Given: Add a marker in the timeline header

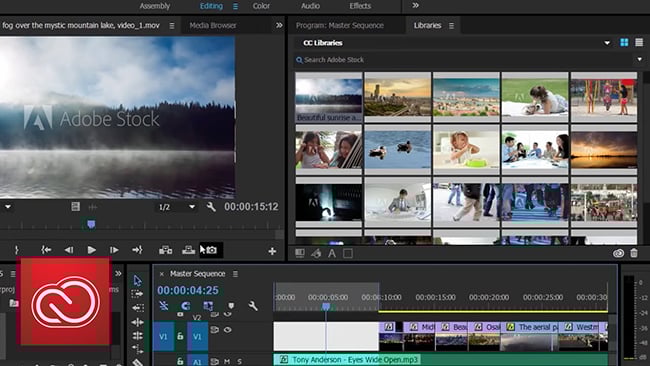Looking at the screenshot, I should [231, 306].
